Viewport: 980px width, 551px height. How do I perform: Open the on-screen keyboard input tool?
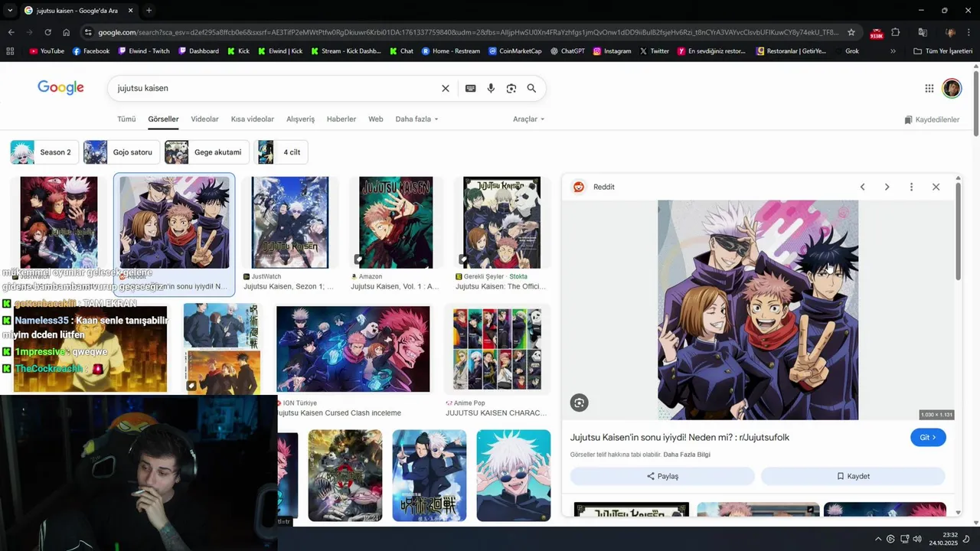pyautogui.click(x=470, y=89)
